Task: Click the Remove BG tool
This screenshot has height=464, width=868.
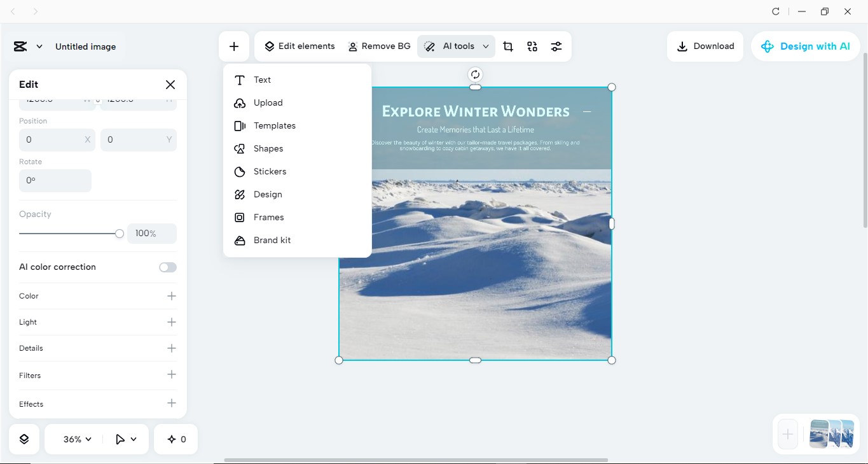Action: pyautogui.click(x=379, y=46)
